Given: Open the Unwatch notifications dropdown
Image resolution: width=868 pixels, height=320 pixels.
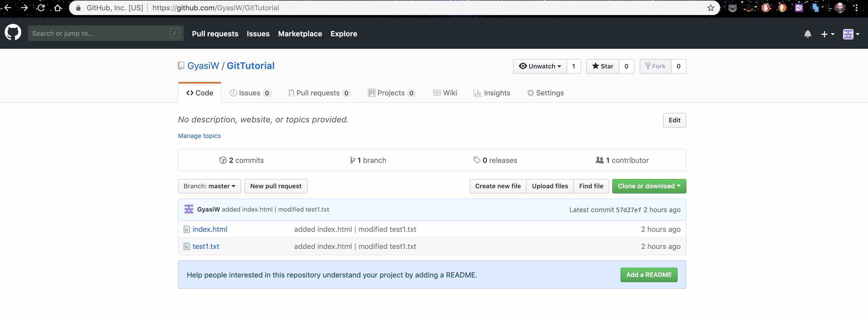Looking at the screenshot, I should pyautogui.click(x=540, y=66).
